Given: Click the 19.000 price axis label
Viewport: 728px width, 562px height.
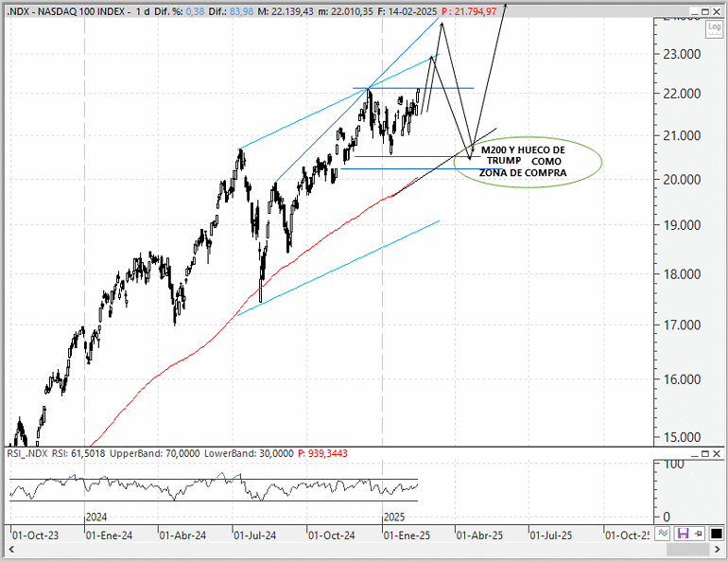Looking at the screenshot, I should click(x=682, y=225).
